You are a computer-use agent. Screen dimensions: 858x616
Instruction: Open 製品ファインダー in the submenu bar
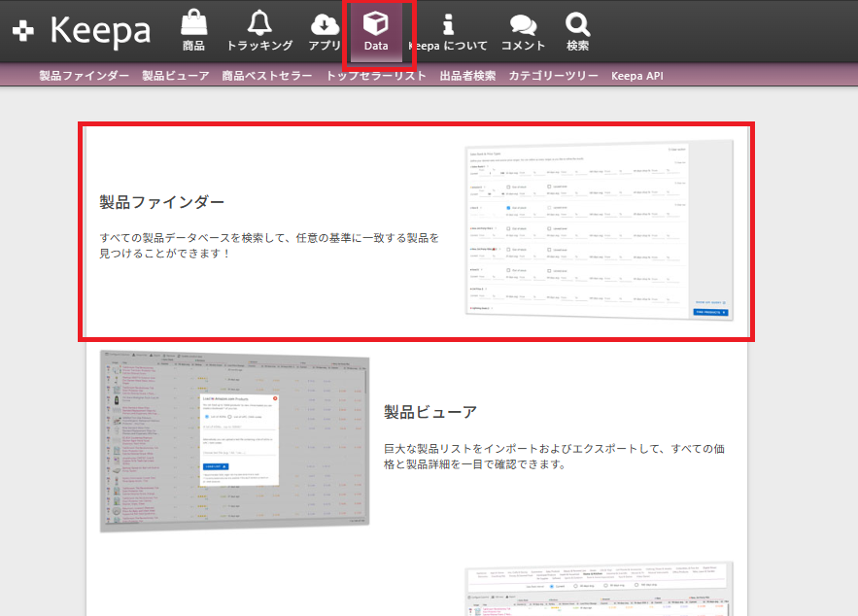click(85, 76)
